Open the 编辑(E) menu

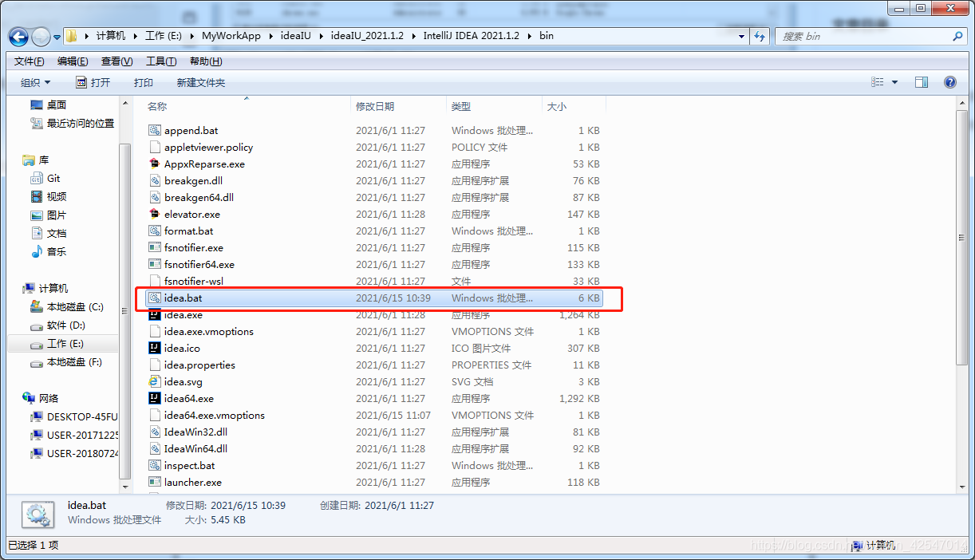click(x=73, y=61)
